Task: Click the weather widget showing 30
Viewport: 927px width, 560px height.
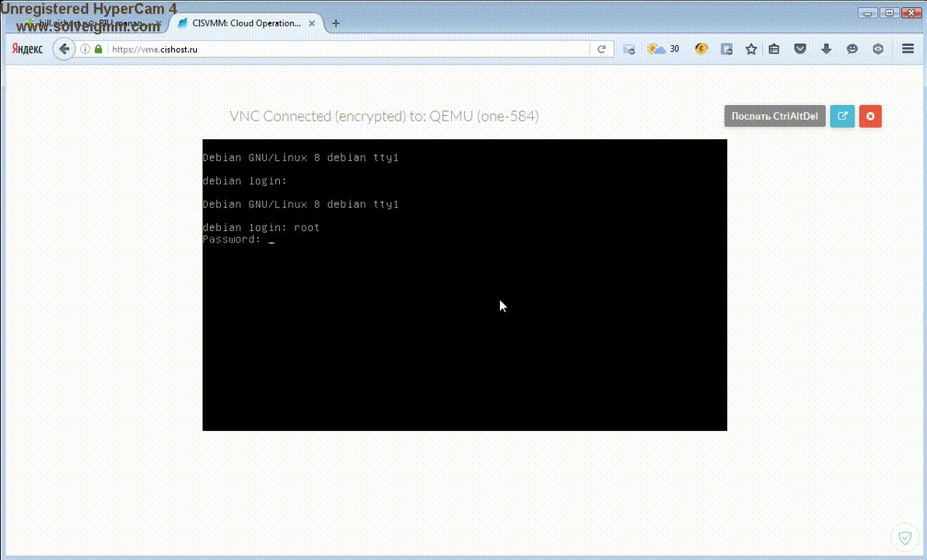Action: pyautogui.click(x=663, y=49)
